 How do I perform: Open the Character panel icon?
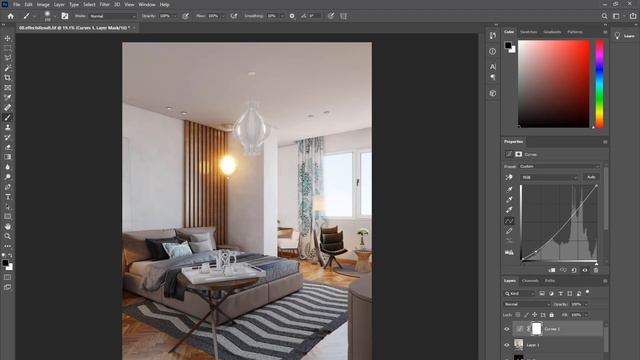[493, 67]
